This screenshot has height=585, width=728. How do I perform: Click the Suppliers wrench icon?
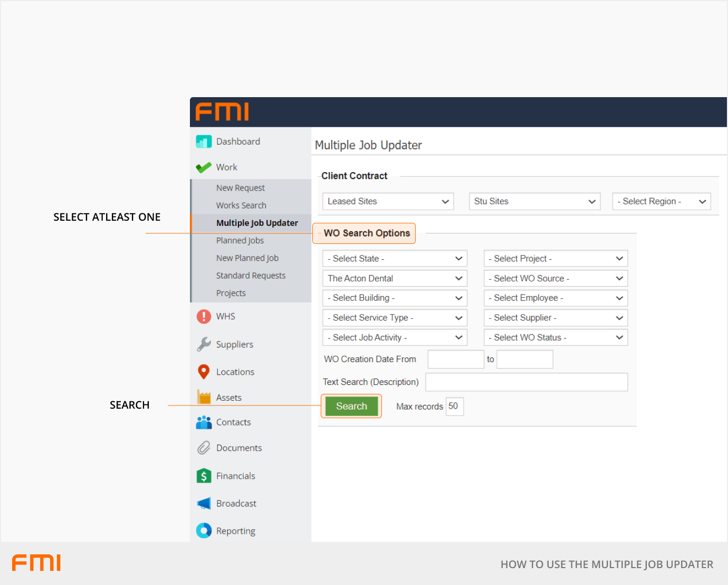pos(204,344)
